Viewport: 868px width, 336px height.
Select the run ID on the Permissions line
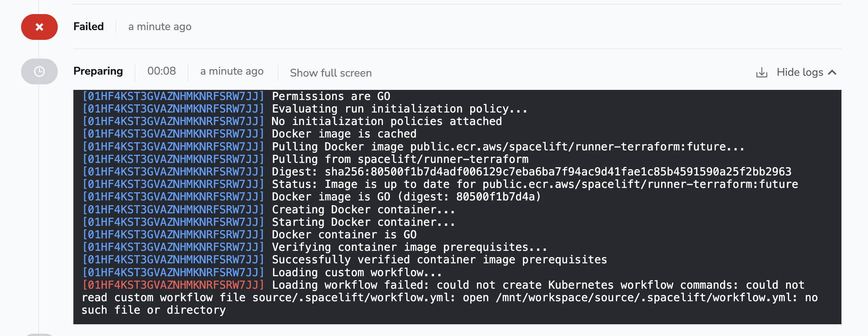pos(173,97)
